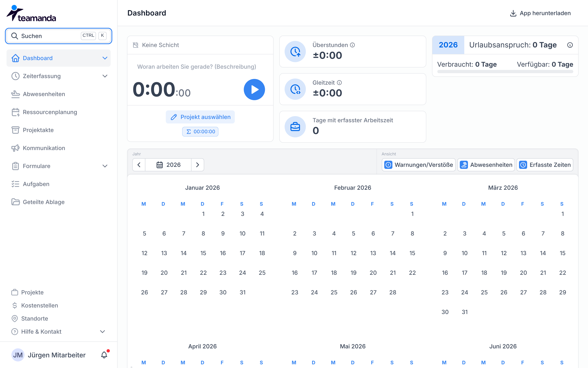Toggle Abwesenheiten calendar view

pyautogui.click(x=486, y=165)
